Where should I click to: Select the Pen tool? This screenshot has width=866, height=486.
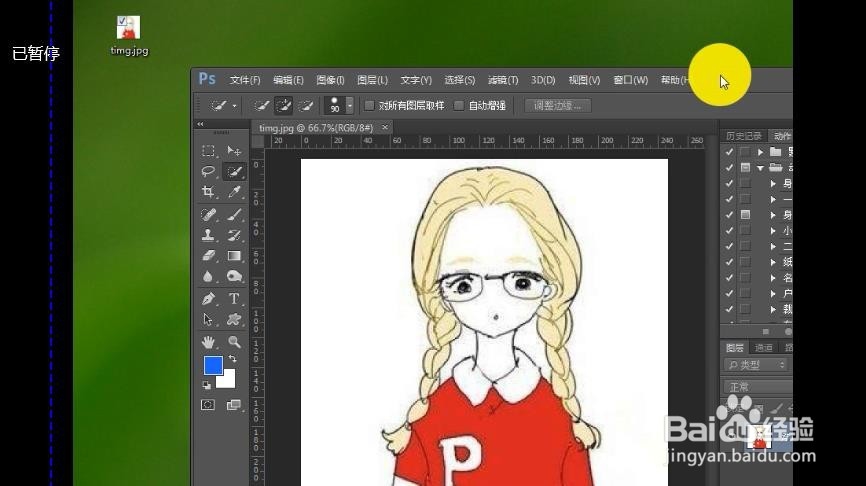point(208,299)
